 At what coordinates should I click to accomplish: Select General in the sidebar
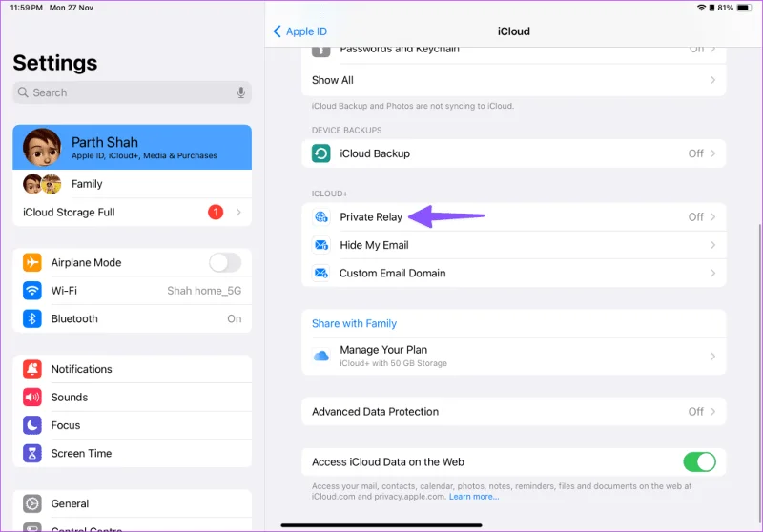tap(133, 503)
